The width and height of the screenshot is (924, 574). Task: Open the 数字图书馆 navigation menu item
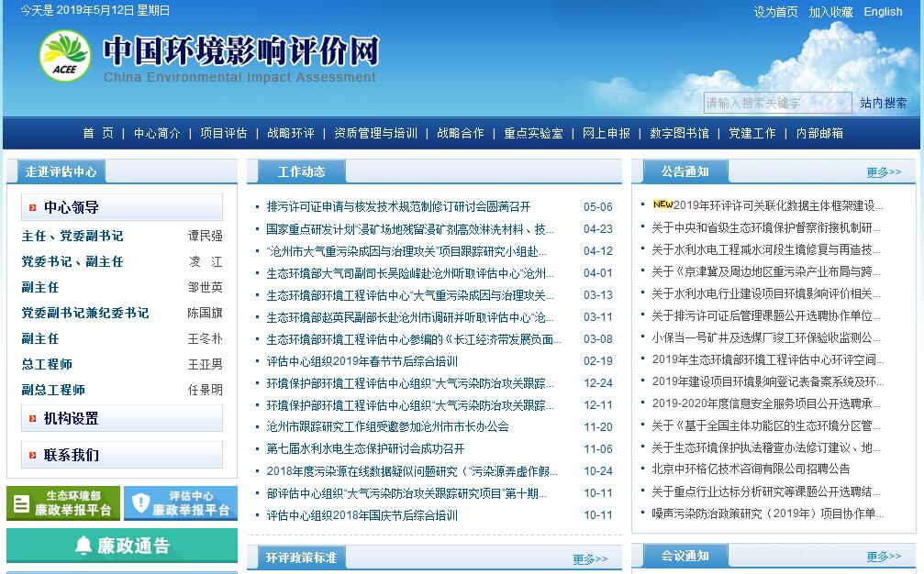click(679, 133)
